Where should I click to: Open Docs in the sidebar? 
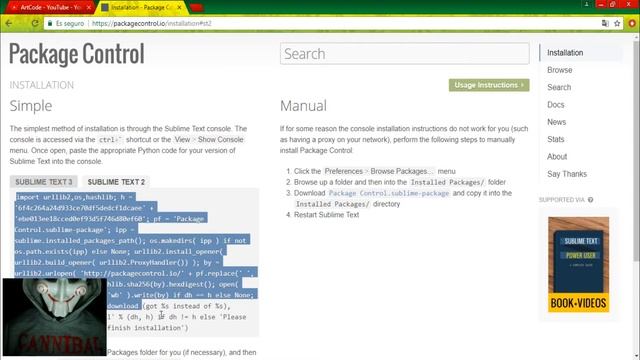pyautogui.click(x=556, y=104)
